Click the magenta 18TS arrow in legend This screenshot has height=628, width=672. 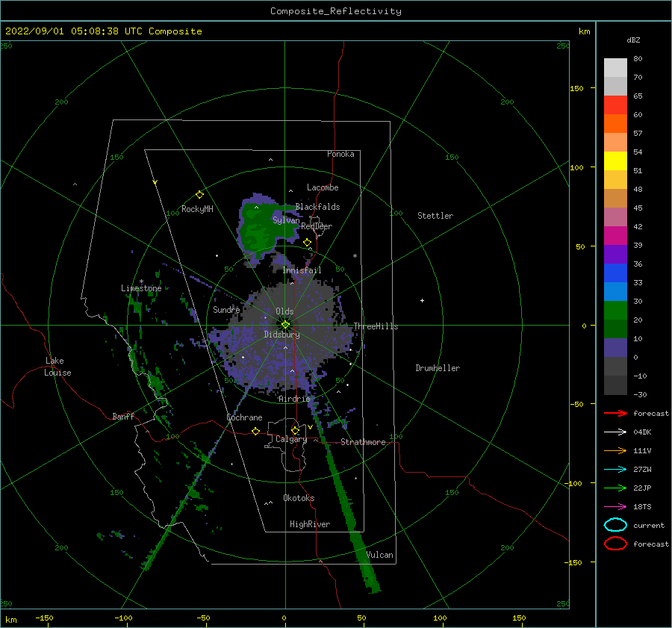click(x=615, y=507)
